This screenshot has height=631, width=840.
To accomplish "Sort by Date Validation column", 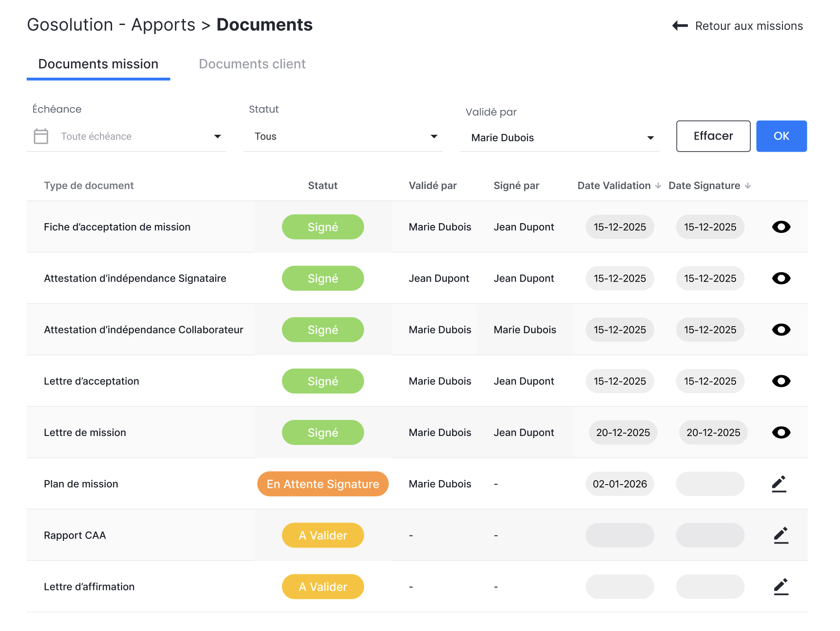I will click(658, 186).
